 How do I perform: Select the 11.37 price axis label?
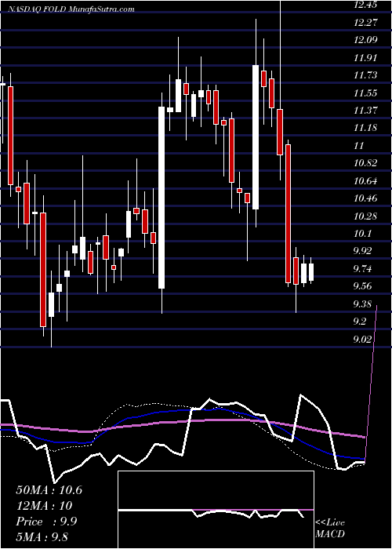point(365,111)
